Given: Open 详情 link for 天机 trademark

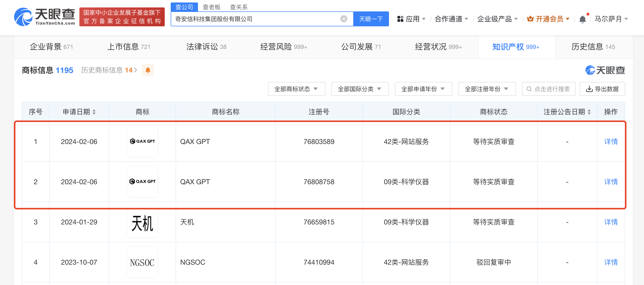Looking at the screenshot, I should point(611,222).
